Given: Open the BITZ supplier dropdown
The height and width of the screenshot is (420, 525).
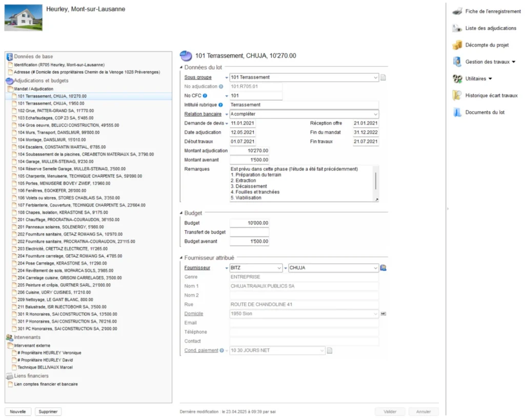Looking at the screenshot, I should pyautogui.click(x=279, y=268).
